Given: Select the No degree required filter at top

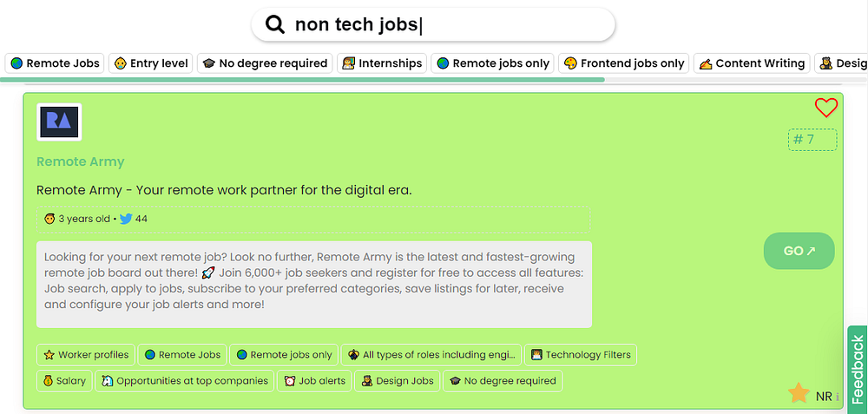Looking at the screenshot, I should [x=265, y=63].
